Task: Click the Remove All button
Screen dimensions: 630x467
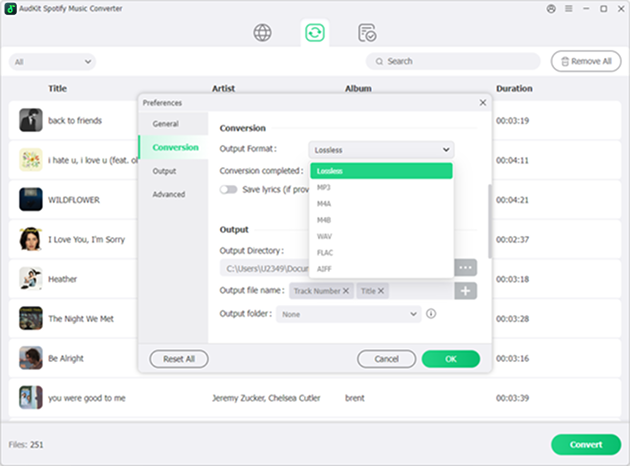Action: (x=586, y=61)
